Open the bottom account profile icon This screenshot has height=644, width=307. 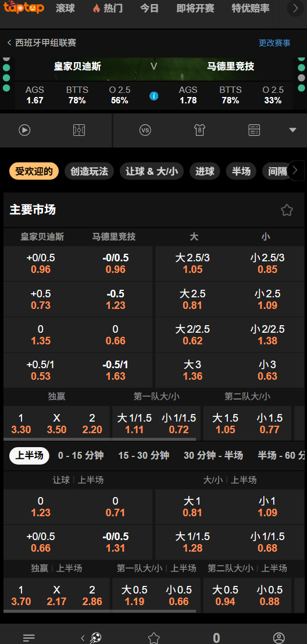tap(279, 638)
